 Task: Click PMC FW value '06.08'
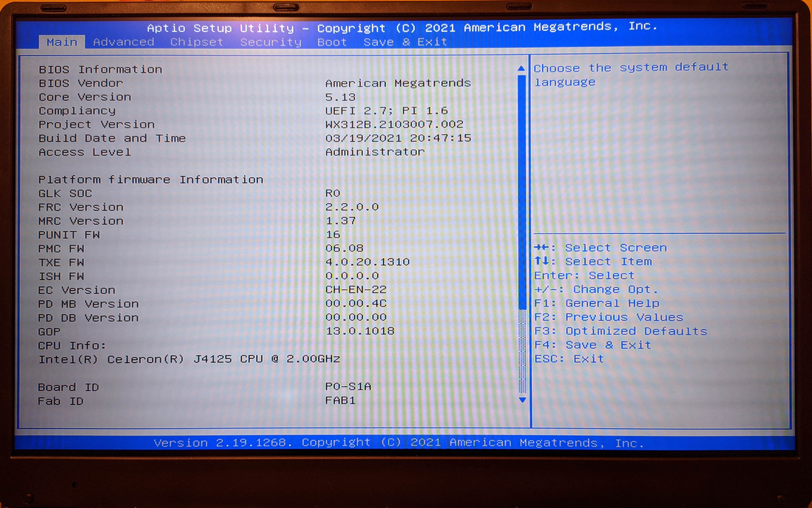tap(344, 248)
